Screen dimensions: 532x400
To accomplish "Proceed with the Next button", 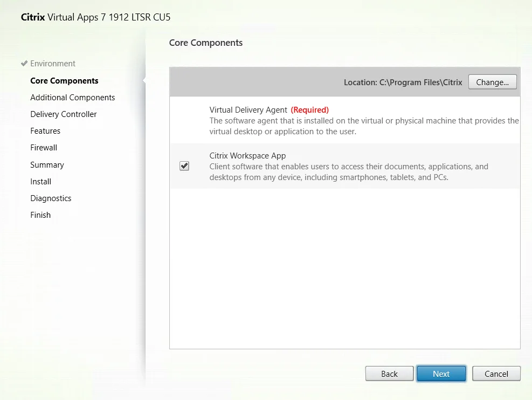I will coord(441,374).
